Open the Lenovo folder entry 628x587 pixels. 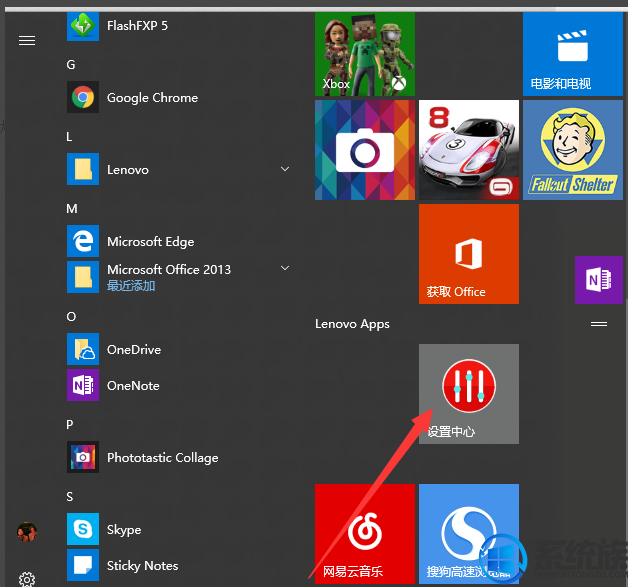click(x=178, y=169)
